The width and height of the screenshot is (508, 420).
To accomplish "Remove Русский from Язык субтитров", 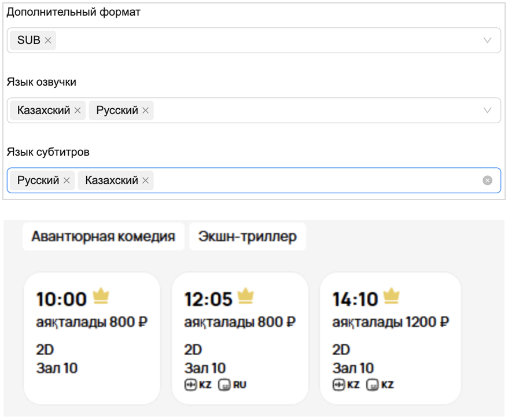I will (67, 180).
